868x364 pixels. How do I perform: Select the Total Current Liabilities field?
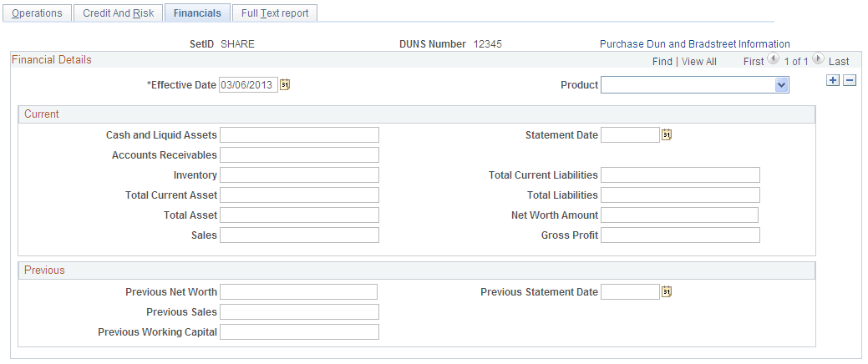point(680,175)
